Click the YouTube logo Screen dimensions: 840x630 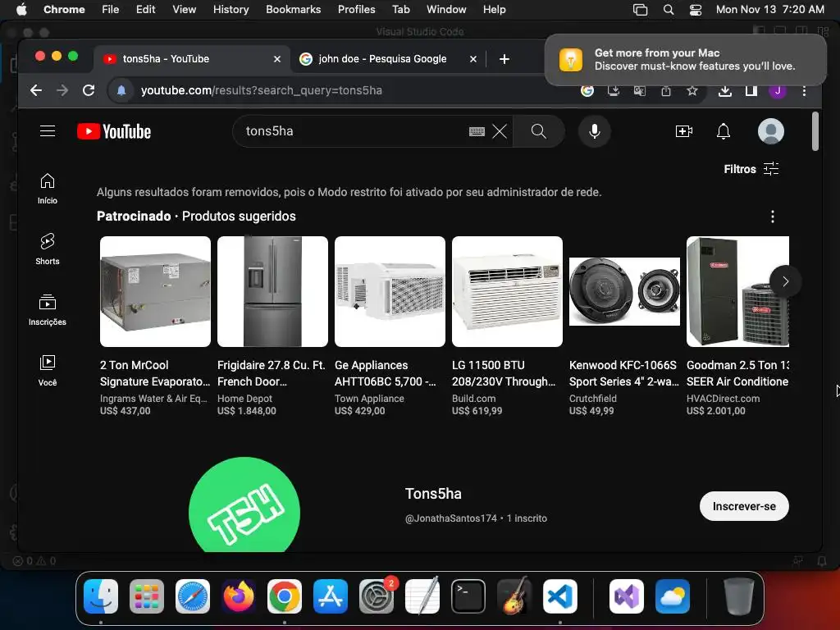114,131
